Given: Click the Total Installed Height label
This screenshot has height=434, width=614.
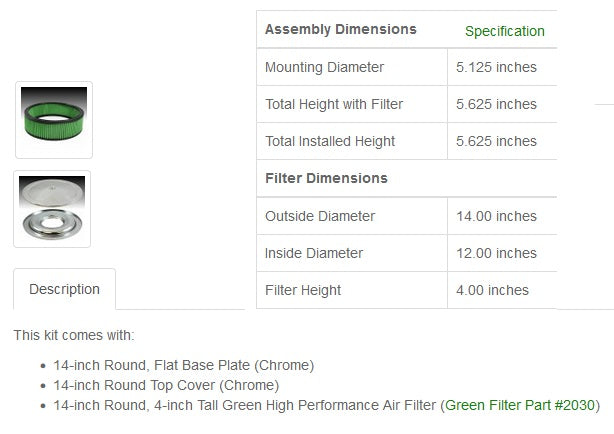Looking at the screenshot, I should point(329,141).
